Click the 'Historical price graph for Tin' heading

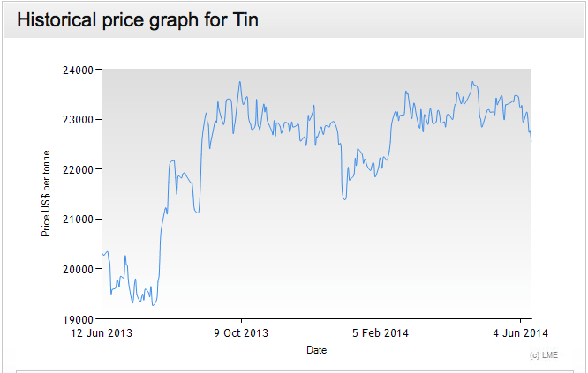point(138,19)
